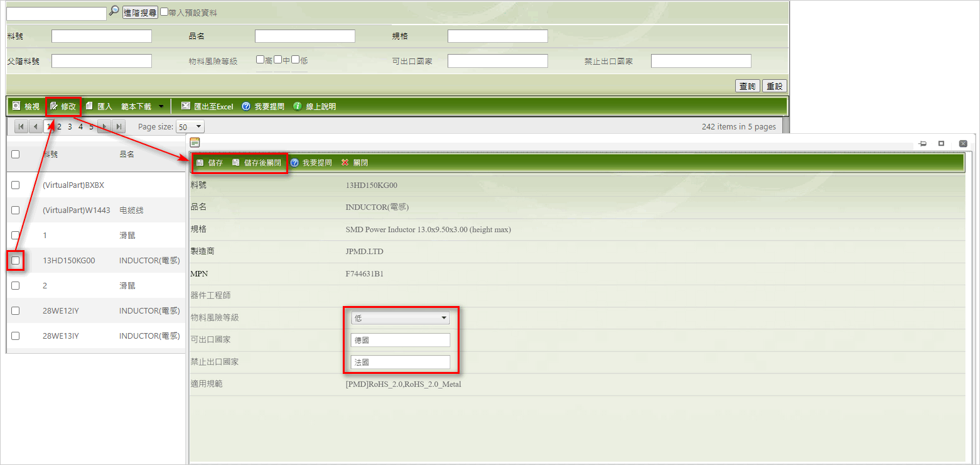
Task: Click the MPN value F744631B1
Action: point(364,273)
